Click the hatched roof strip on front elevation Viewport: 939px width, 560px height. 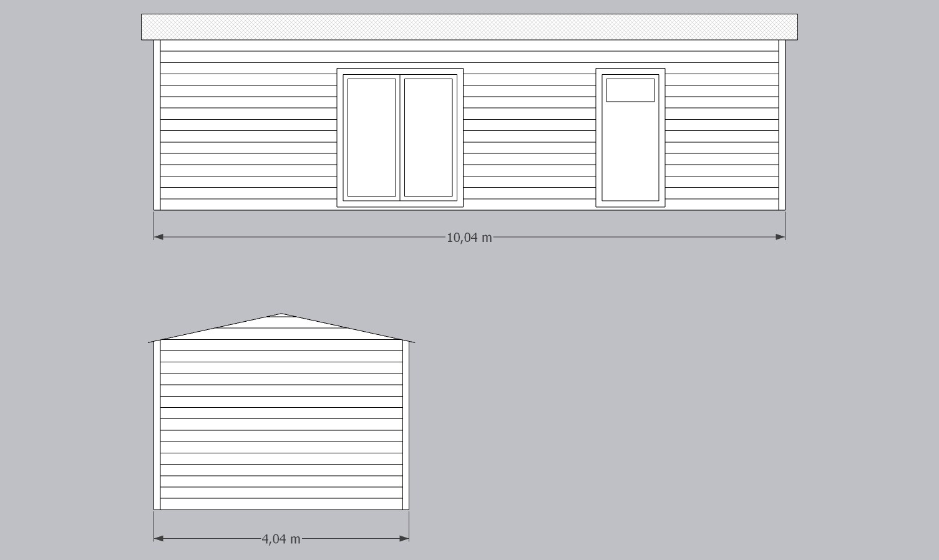coord(469,27)
